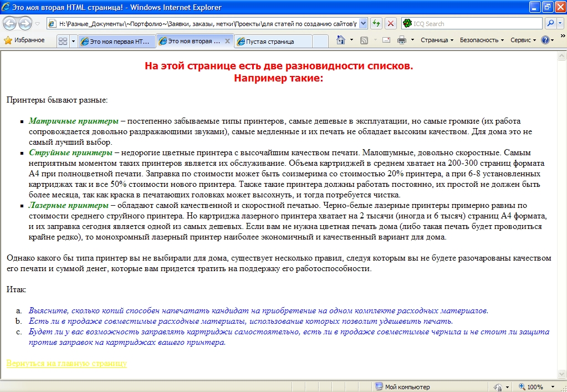Image resolution: width=567 pixels, height=392 pixels.
Task: Click the green "Лазерные принтеры" heading text
Action: 69,205
